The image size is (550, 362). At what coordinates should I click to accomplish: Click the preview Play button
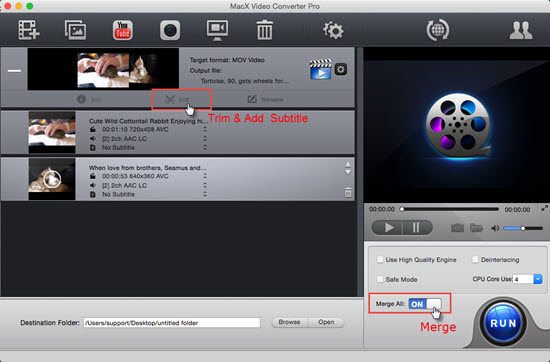tap(388, 228)
